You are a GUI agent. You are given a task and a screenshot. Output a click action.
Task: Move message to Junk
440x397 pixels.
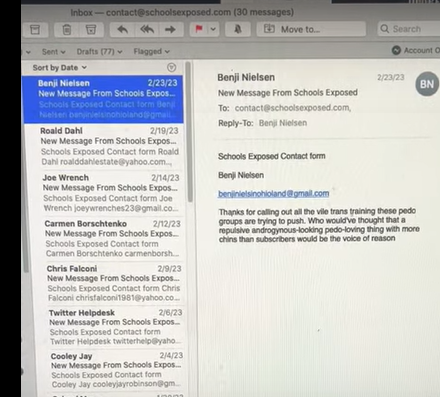click(91, 30)
